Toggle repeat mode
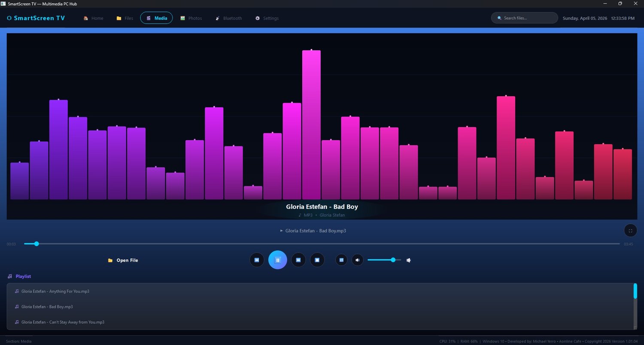The height and width of the screenshot is (345, 644). (x=341, y=260)
